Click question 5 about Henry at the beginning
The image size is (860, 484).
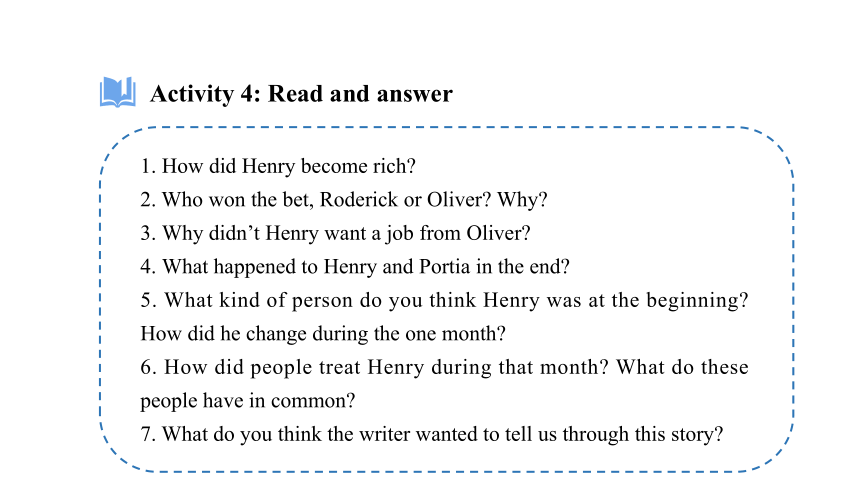444,300
